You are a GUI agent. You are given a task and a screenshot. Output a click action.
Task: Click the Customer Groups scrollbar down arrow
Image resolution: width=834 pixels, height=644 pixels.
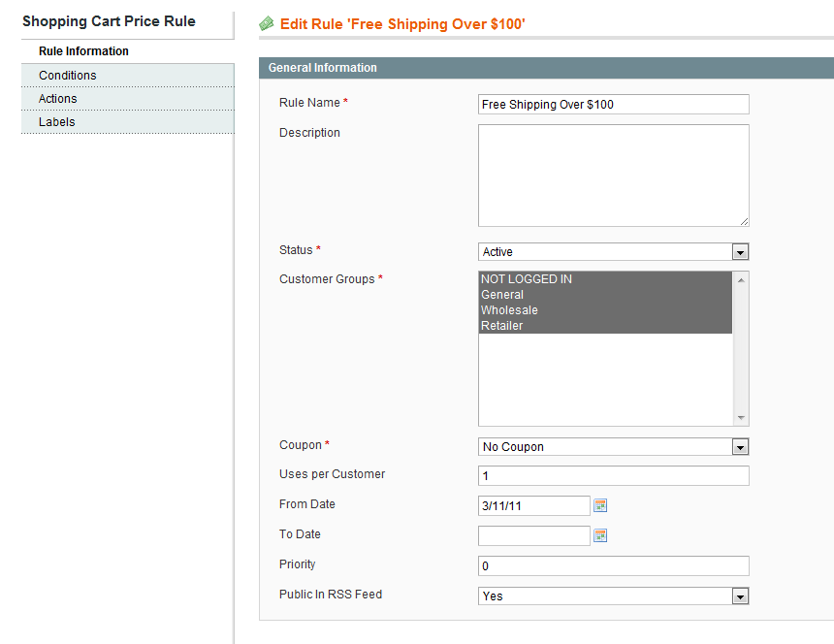(740, 417)
